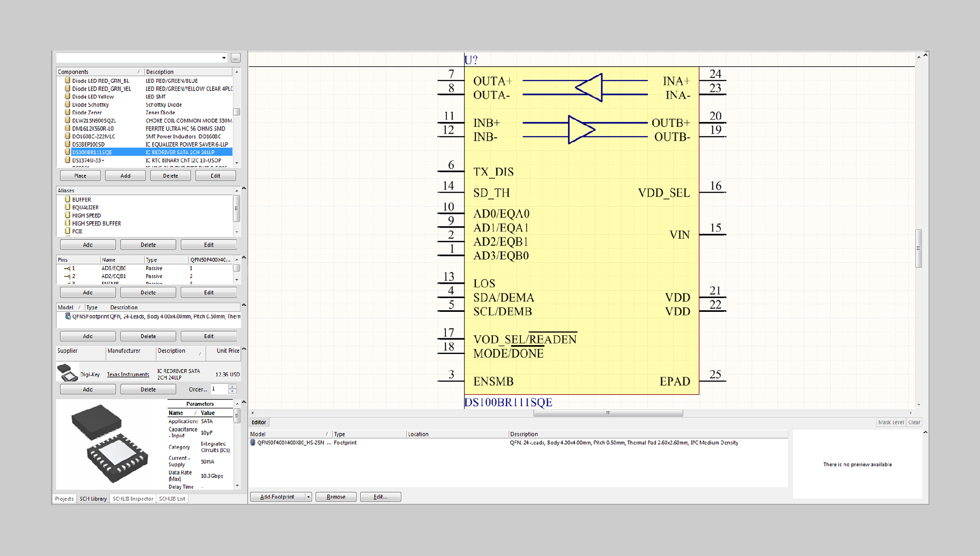This screenshot has height=556, width=980.
Task: Click the DS100BR111SQE component icon
Action: pyautogui.click(x=67, y=152)
